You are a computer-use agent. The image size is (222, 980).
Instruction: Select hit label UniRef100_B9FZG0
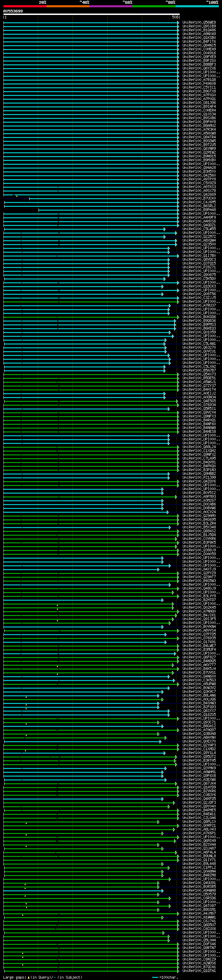[x=199, y=60]
